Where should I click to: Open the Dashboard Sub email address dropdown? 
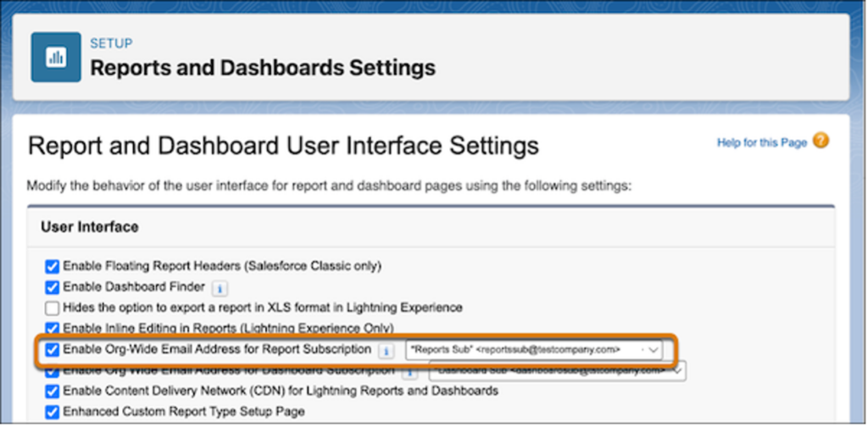pyautogui.click(x=558, y=372)
